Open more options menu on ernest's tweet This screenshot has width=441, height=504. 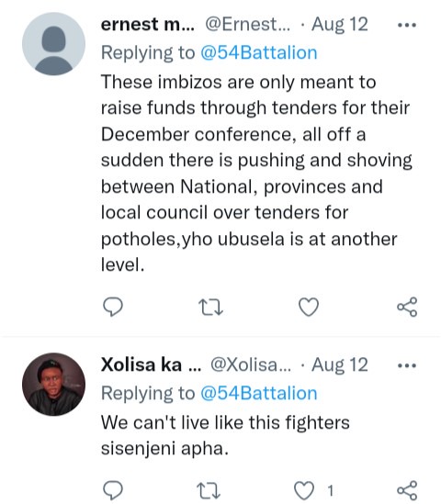click(x=407, y=25)
